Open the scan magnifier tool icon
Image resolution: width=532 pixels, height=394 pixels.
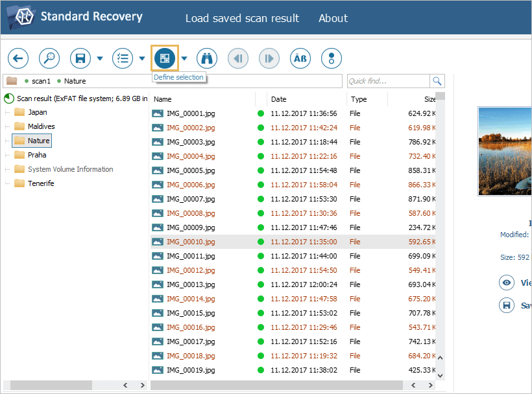coord(49,58)
